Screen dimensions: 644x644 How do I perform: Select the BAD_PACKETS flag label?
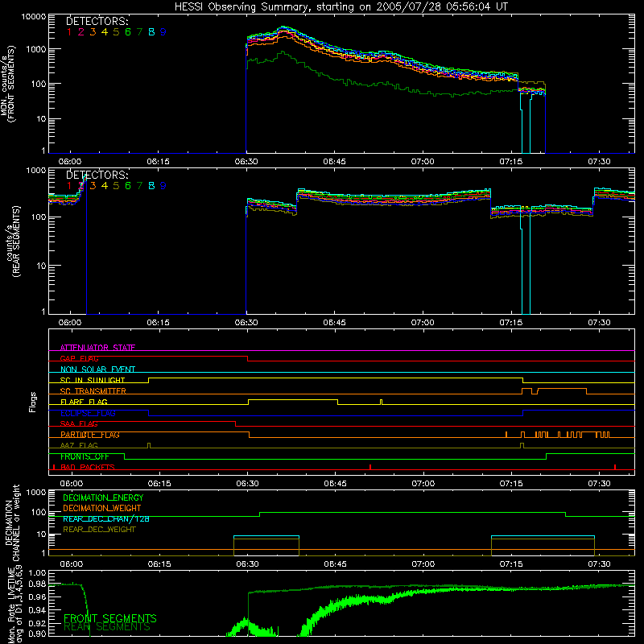point(88,467)
